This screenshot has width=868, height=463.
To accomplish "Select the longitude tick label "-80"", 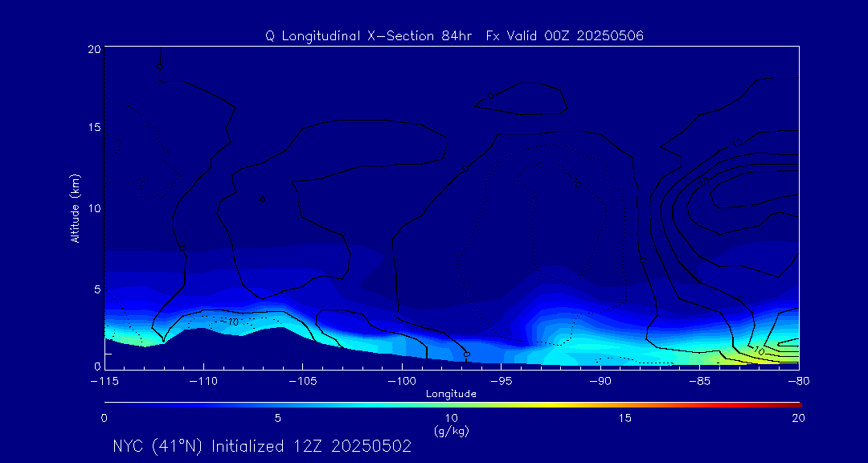I will coord(799,382).
